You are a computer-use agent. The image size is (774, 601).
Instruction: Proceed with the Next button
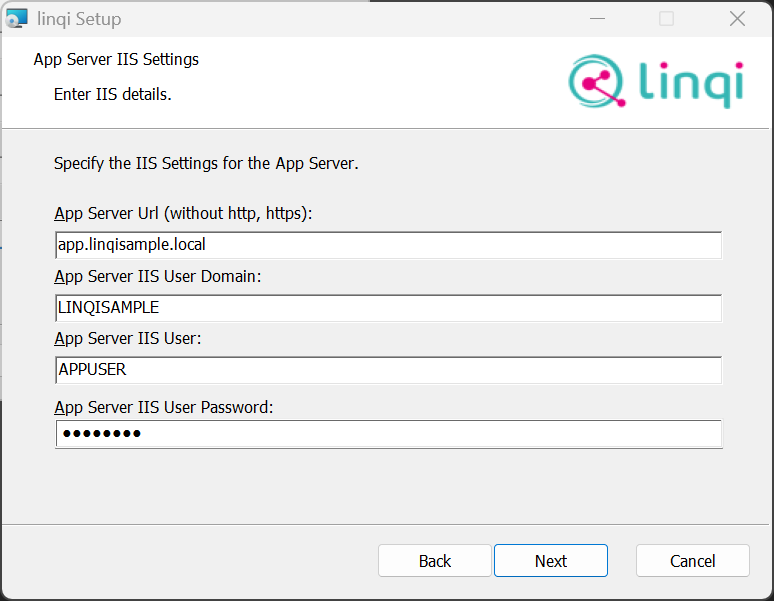point(551,561)
